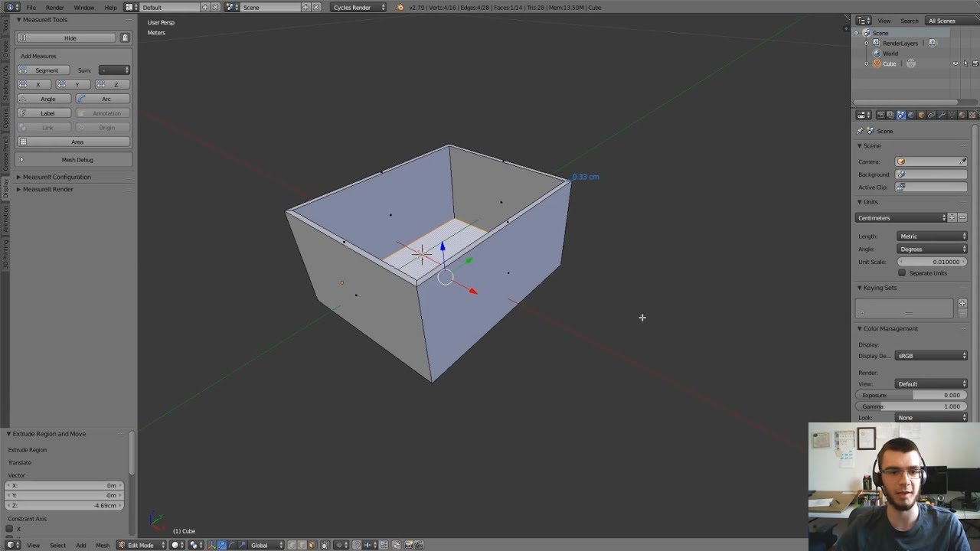This screenshot has height=551, width=980.
Task: Add a keying set with plus
Action: (x=962, y=303)
